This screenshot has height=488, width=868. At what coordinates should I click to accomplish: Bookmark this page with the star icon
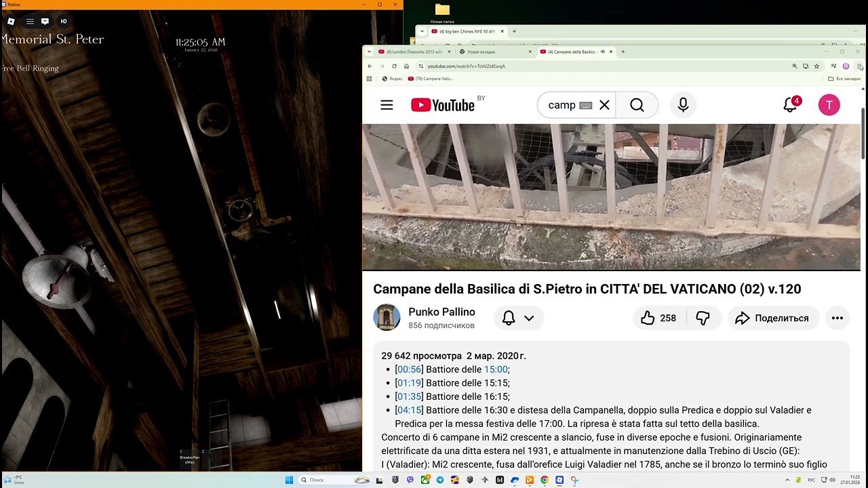click(816, 66)
